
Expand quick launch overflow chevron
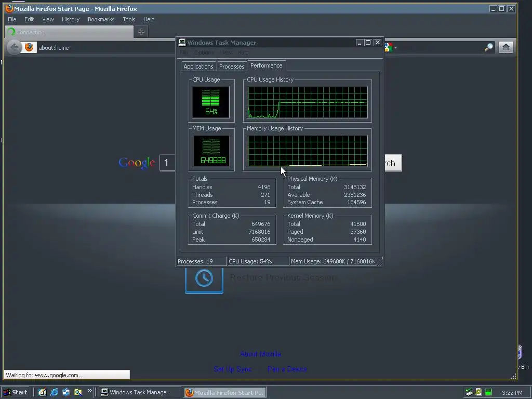point(89,391)
